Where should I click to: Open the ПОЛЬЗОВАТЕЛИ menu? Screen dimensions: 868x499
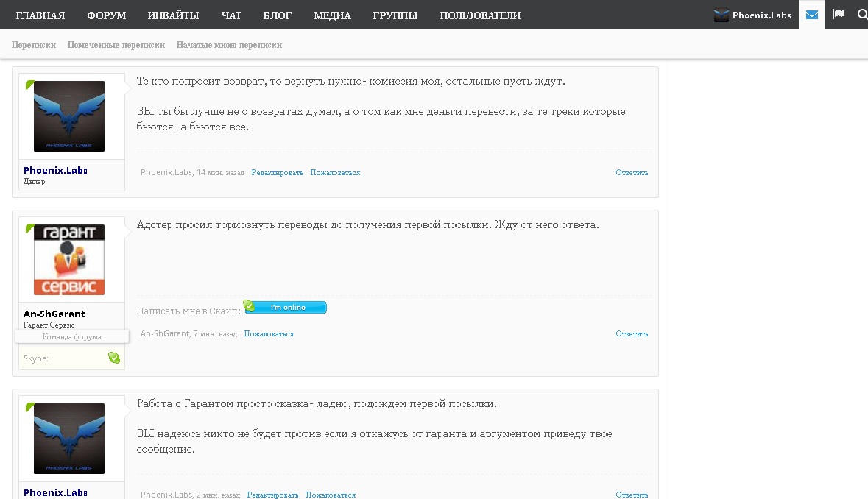pos(480,15)
